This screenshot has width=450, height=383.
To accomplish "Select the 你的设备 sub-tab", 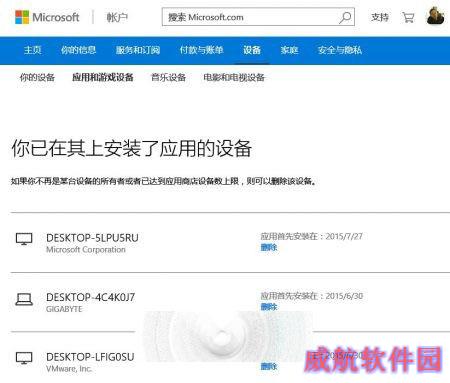I will [x=37, y=77].
